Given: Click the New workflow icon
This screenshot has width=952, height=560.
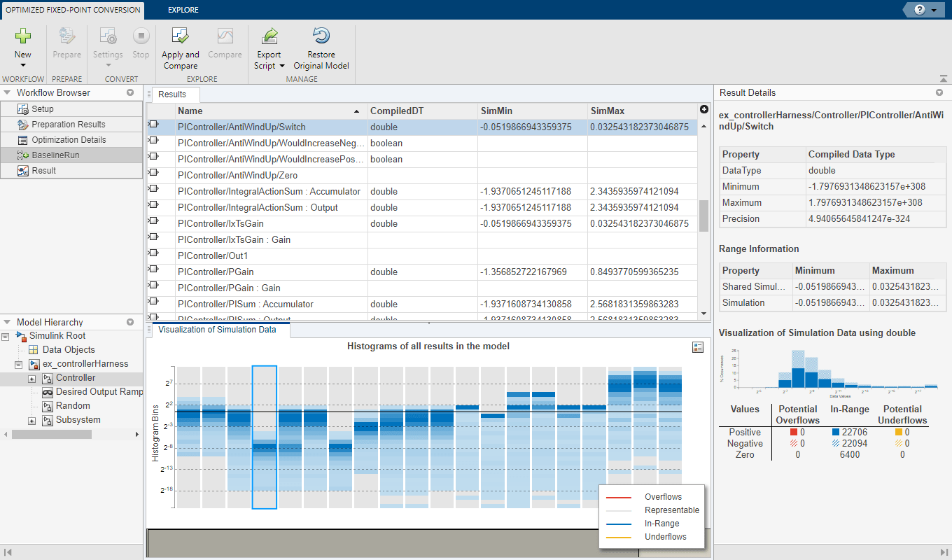Looking at the screenshot, I should pos(23,36).
